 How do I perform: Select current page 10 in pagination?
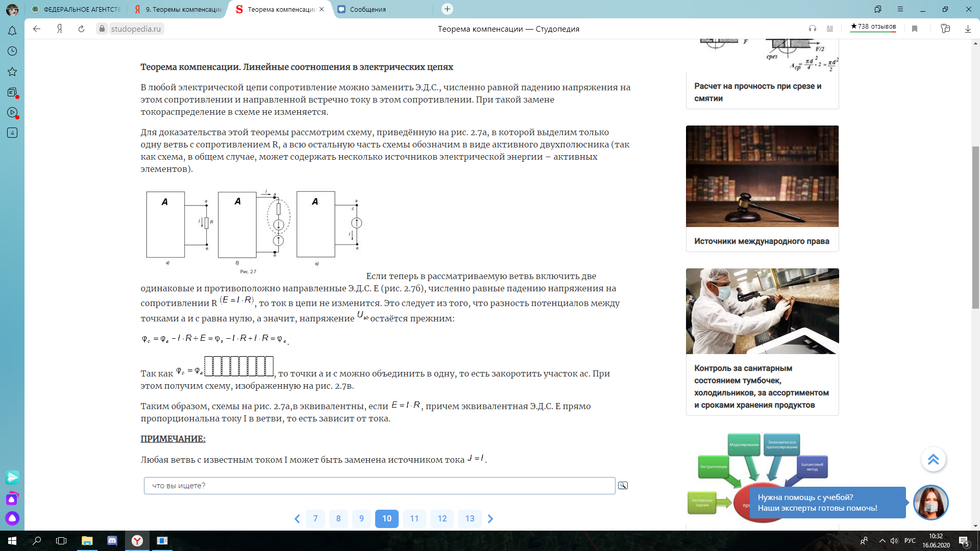point(387,519)
